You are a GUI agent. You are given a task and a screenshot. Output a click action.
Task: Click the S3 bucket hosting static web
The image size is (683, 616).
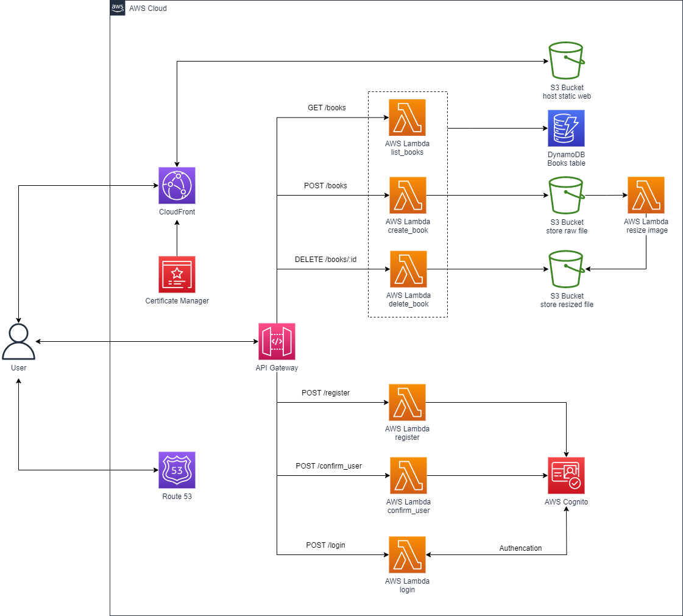coord(566,60)
